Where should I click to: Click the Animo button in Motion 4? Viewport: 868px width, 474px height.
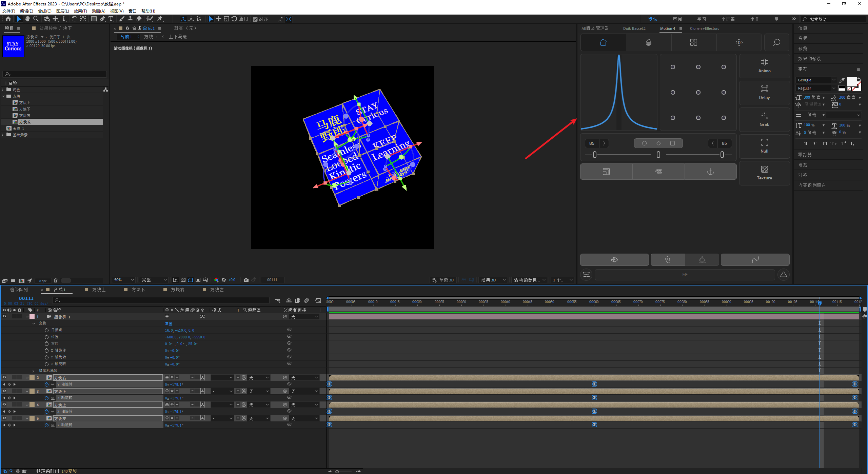pyautogui.click(x=764, y=66)
